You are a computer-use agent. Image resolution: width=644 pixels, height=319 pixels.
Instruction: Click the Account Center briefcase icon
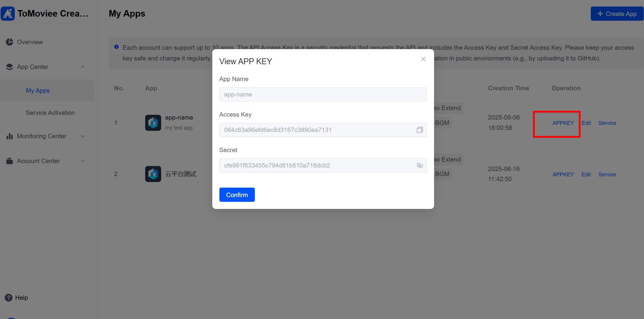(x=9, y=161)
